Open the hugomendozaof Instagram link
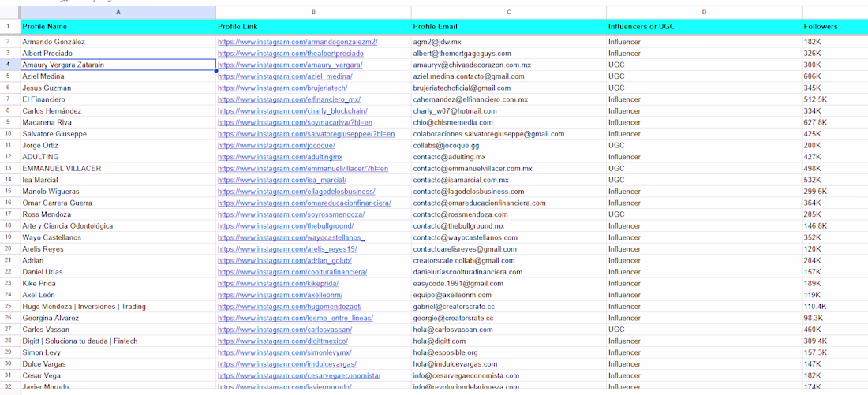 tap(288, 307)
